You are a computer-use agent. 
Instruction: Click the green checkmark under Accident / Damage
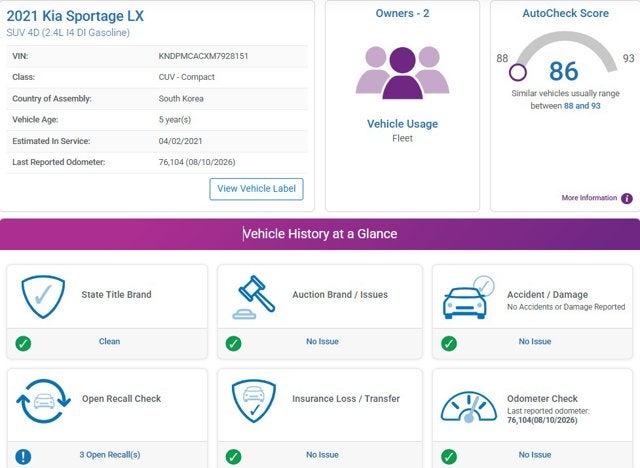pyautogui.click(x=449, y=344)
